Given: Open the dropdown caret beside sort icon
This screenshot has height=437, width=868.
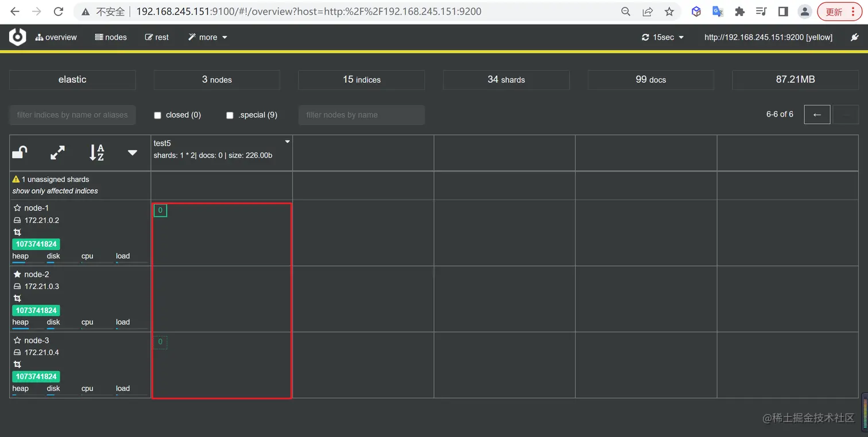Looking at the screenshot, I should pyautogui.click(x=133, y=153).
